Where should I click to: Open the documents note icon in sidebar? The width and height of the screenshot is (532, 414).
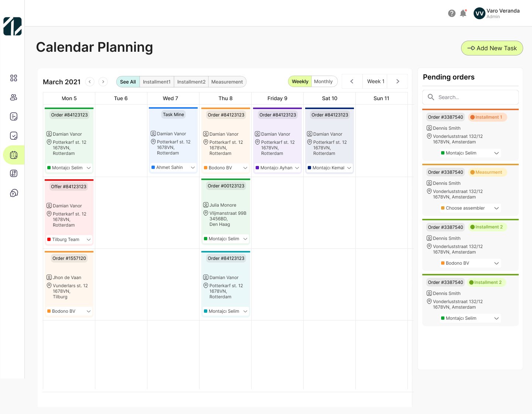[14, 116]
